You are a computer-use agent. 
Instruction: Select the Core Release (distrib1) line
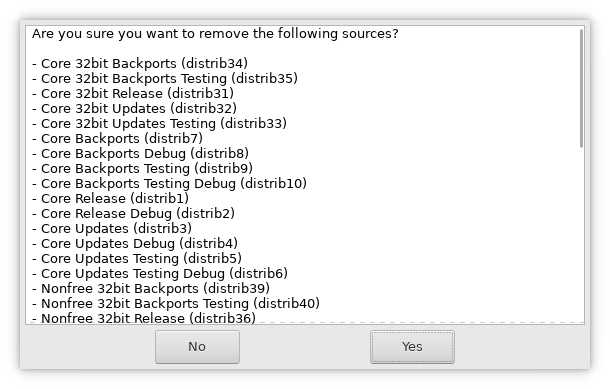[x=110, y=199]
